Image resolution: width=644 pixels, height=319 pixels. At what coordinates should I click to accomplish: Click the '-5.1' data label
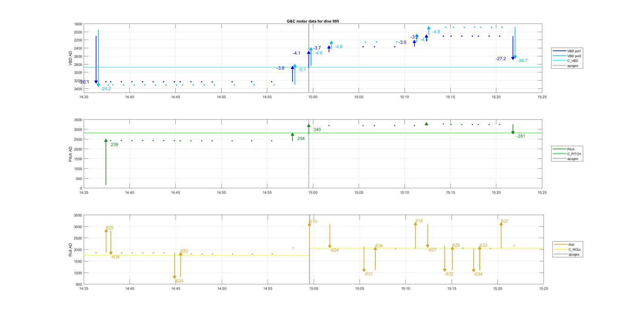[x=302, y=70]
